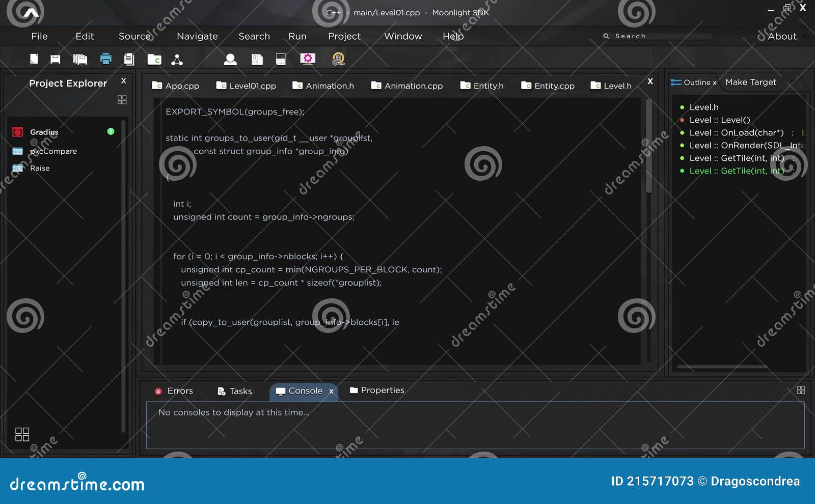
Task: Click the node graph share toolbar icon
Action: pyautogui.click(x=177, y=59)
